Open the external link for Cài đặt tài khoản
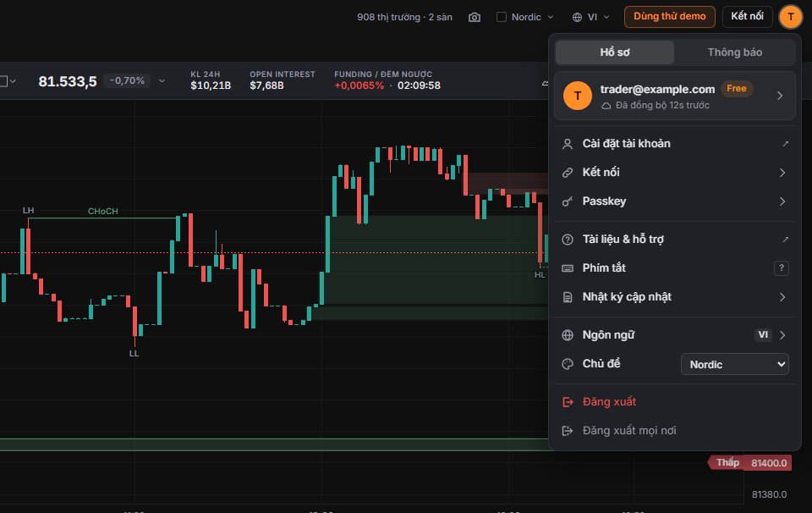Image resolution: width=812 pixels, height=513 pixels. pos(786,144)
